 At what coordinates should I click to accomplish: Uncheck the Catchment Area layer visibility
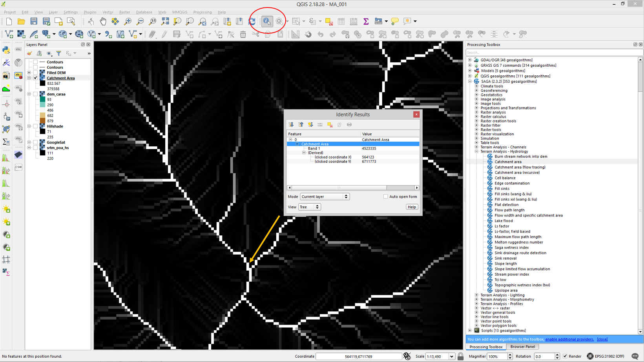(36, 78)
